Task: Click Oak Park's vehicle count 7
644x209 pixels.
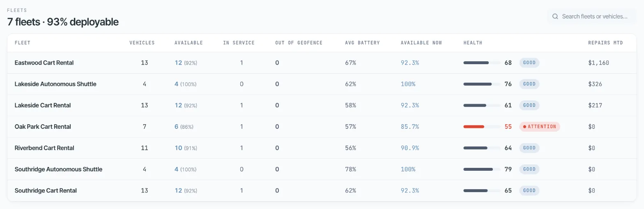Action: [145, 127]
